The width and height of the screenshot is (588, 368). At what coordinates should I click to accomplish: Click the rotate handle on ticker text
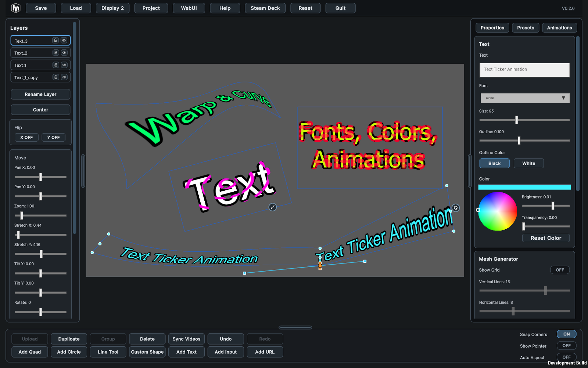tap(456, 208)
